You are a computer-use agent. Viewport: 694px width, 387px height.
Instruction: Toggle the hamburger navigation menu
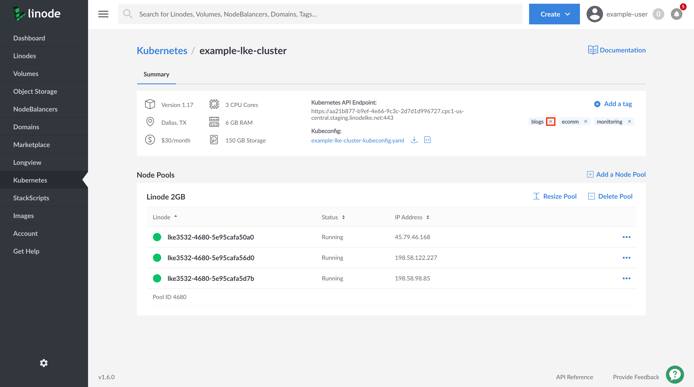[x=103, y=14]
